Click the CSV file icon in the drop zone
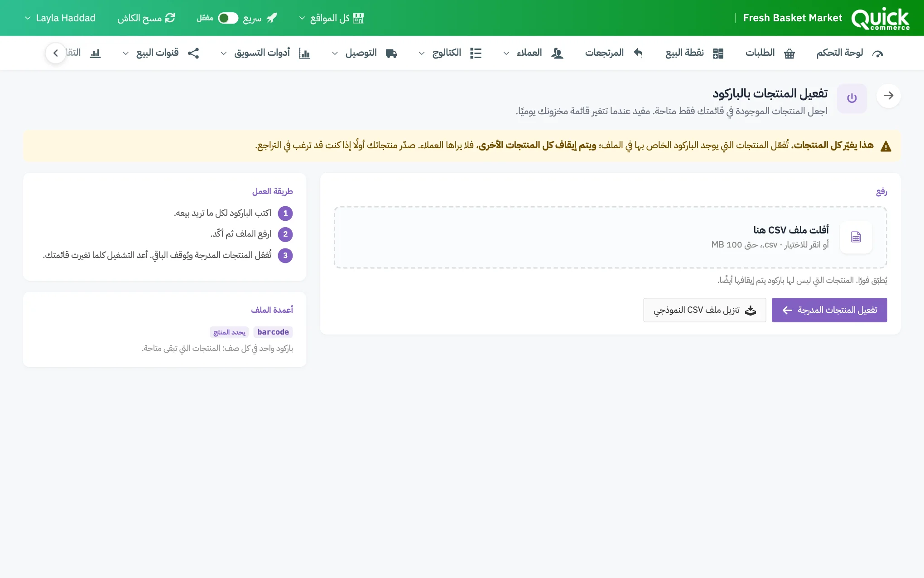The height and width of the screenshot is (578, 924). pyautogui.click(x=856, y=237)
